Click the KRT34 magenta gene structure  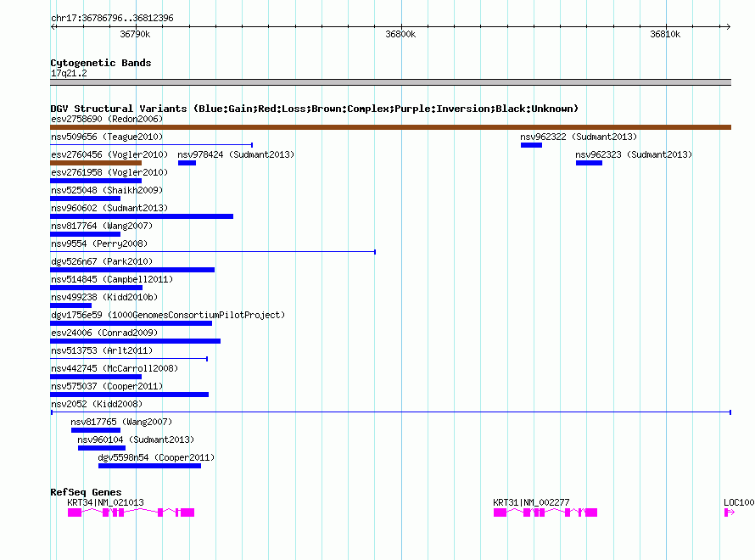131,512
